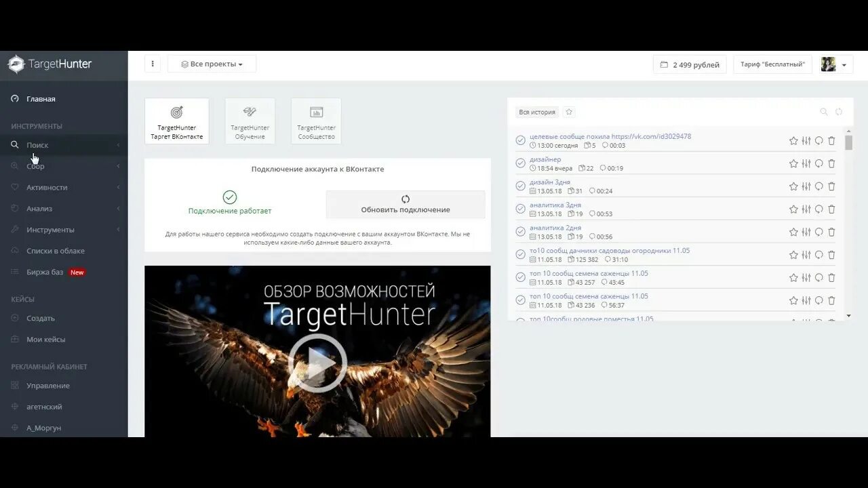Select the TargetHunter Таргет ВКонтакте tab
The height and width of the screenshot is (488, 868).
(177, 121)
